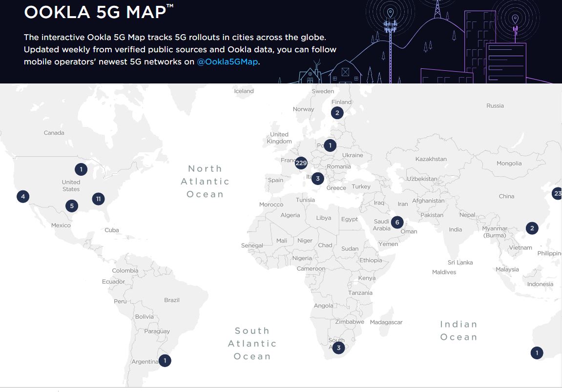Select the 23 marker east of China
The height and width of the screenshot is (392, 562).
[x=557, y=193]
